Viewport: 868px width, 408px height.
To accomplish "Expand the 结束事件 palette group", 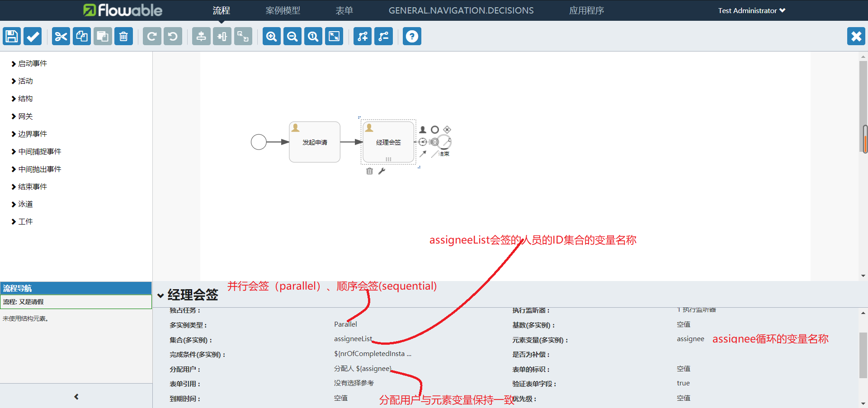I will pos(29,187).
